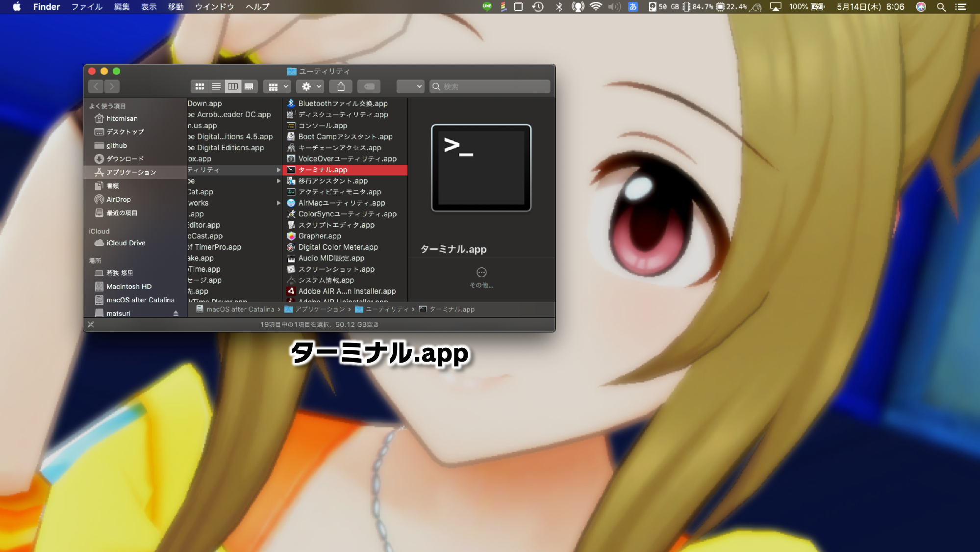Select ターミナル.app in the list

click(x=345, y=170)
